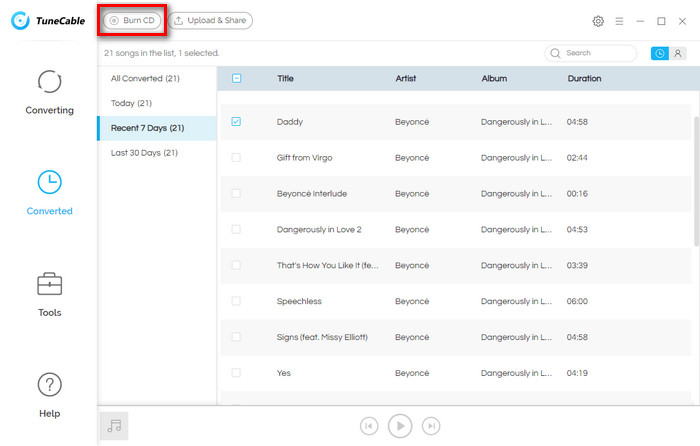The width and height of the screenshot is (700, 446).
Task: Select the Yes song title
Action: coord(283,373)
